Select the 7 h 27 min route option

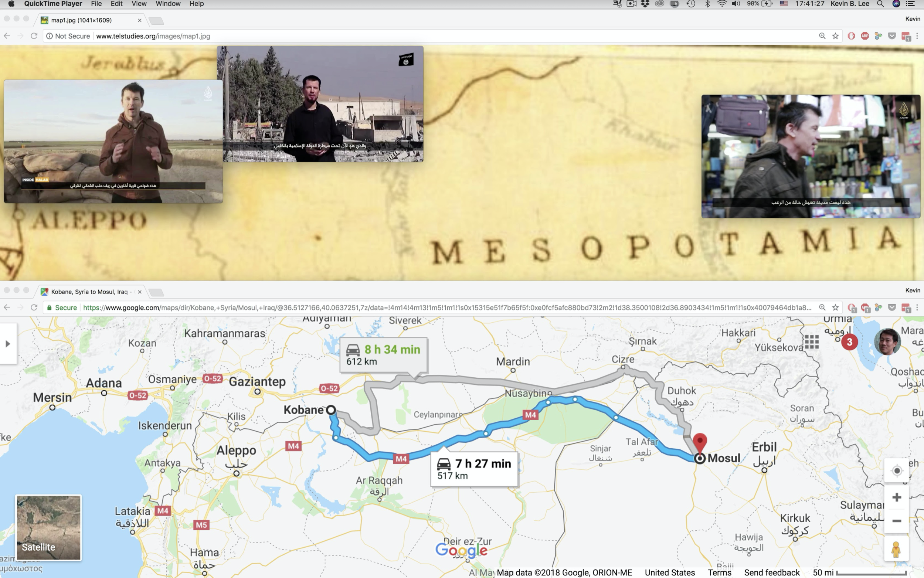click(474, 469)
